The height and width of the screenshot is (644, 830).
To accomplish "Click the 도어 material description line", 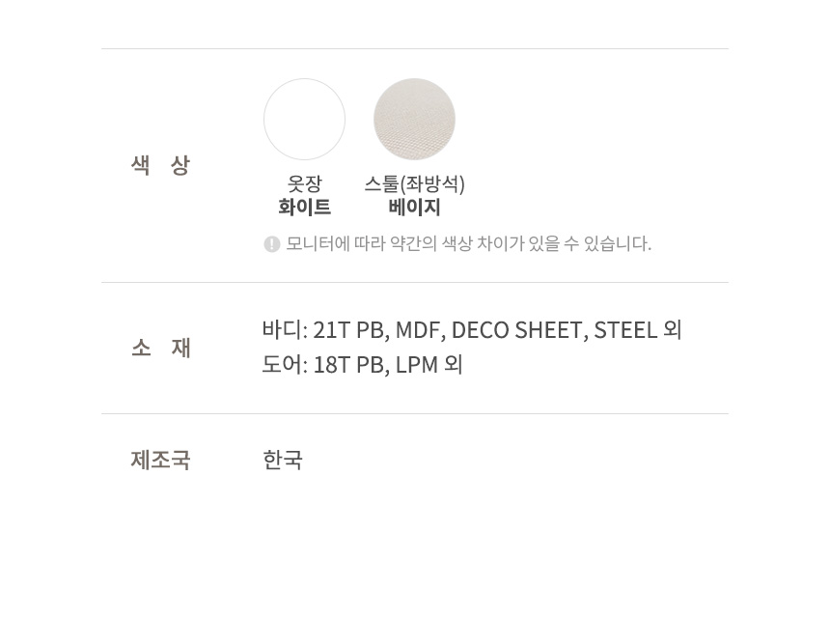I will (363, 364).
